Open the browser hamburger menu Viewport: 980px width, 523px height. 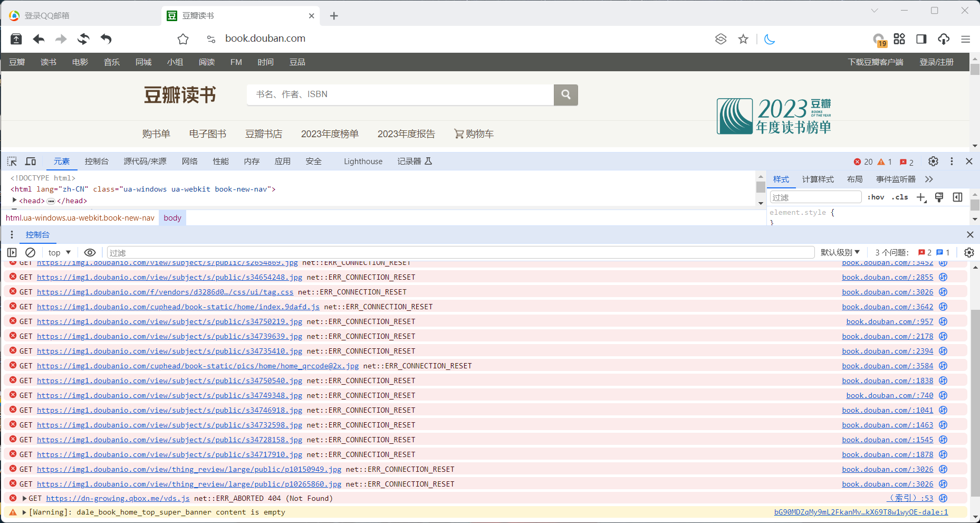coord(966,39)
